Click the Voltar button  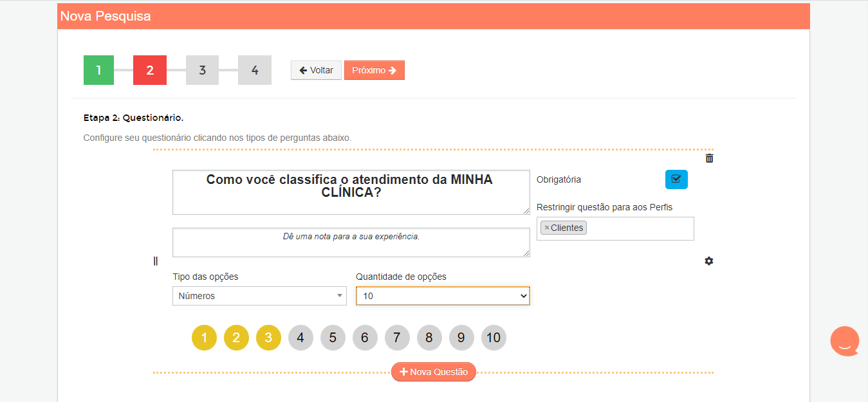[x=316, y=70]
